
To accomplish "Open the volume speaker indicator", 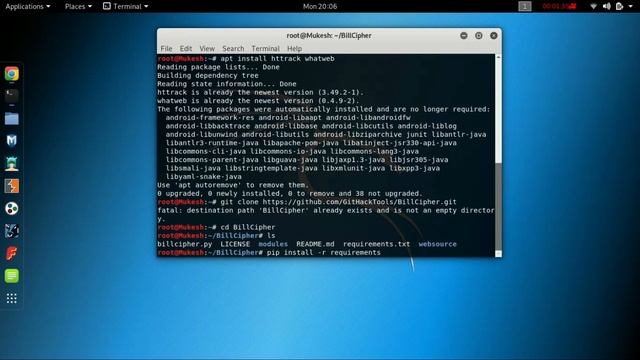I will click(x=607, y=6).
